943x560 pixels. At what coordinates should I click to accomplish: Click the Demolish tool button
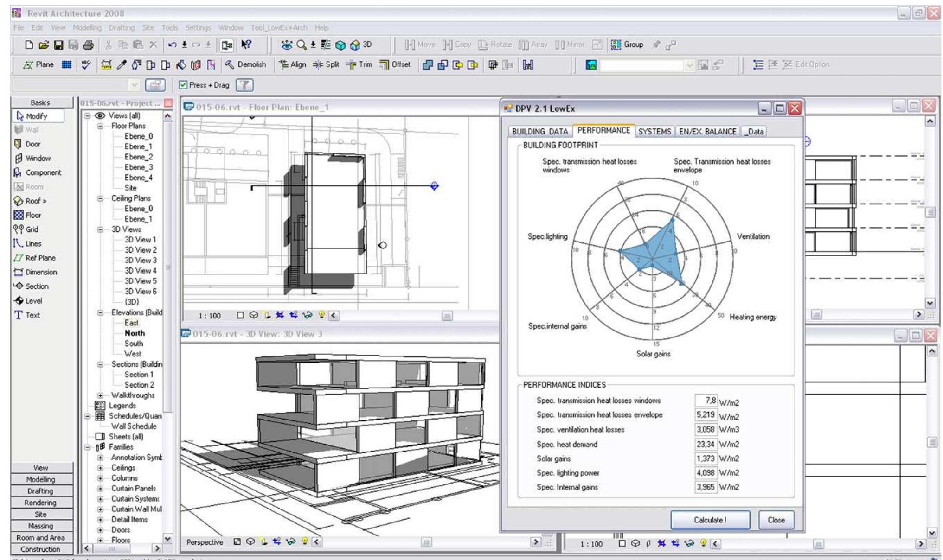246,64
